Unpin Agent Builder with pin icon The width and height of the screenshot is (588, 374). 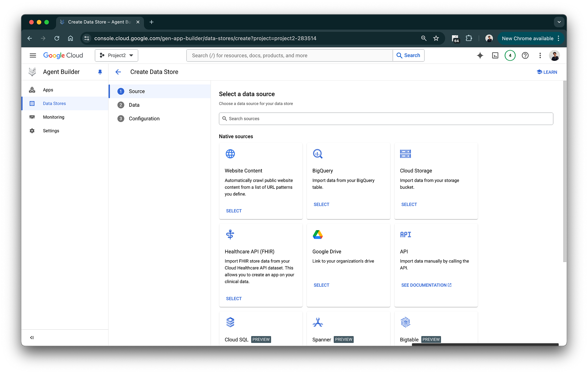coord(100,72)
